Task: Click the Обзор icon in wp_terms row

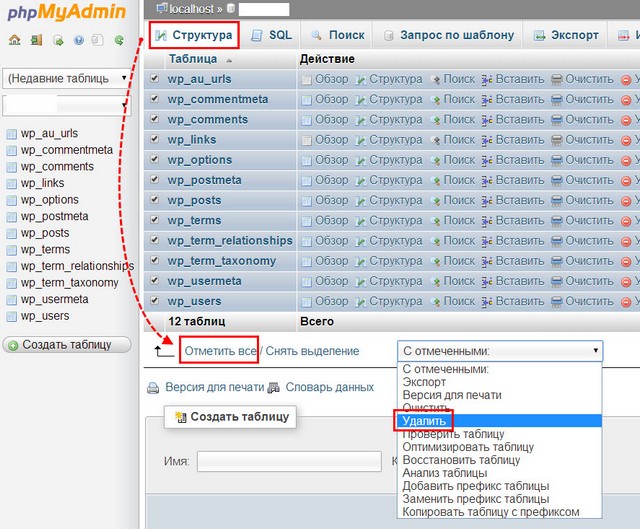Action: (x=306, y=221)
